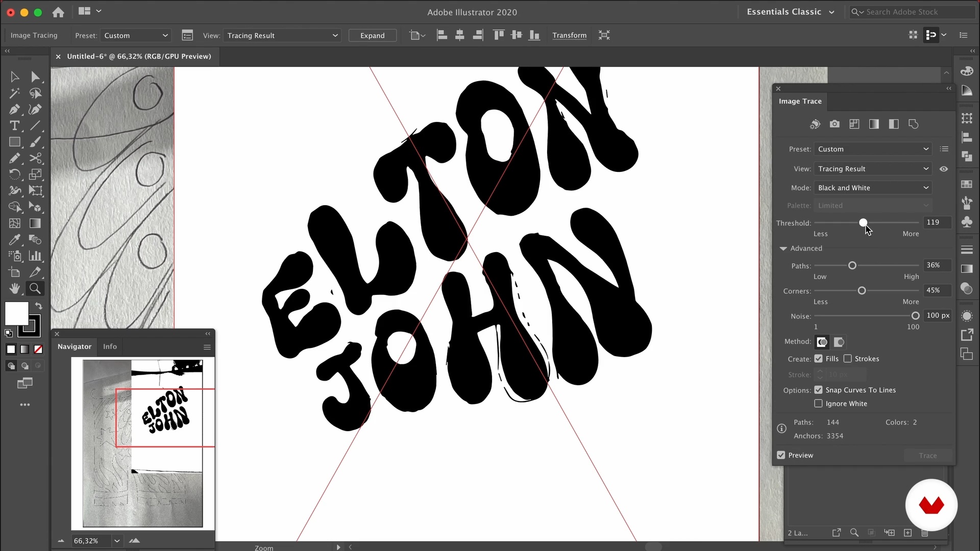
Task: Click the Outline preset icon
Action: click(914, 124)
